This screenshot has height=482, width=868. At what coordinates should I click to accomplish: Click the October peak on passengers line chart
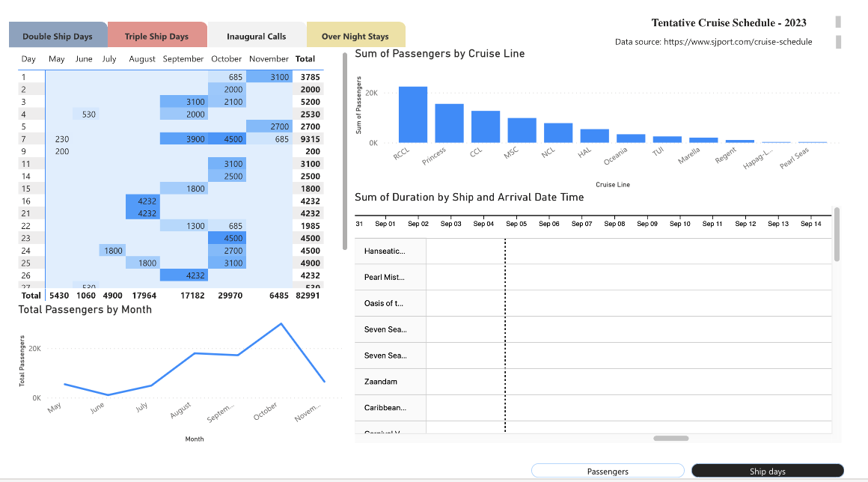point(281,324)
